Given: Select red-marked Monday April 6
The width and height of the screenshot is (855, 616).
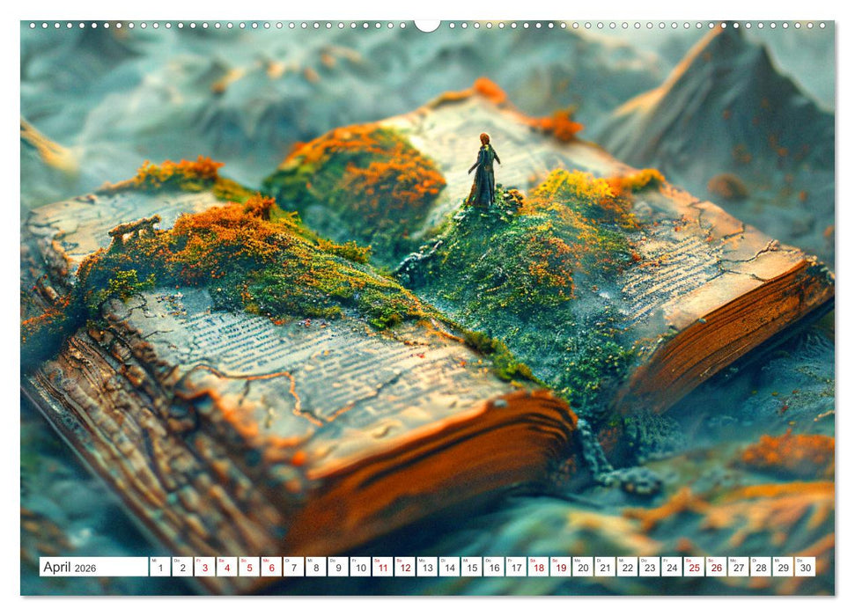Looking at the screenshot, I should tap(271, 567).
